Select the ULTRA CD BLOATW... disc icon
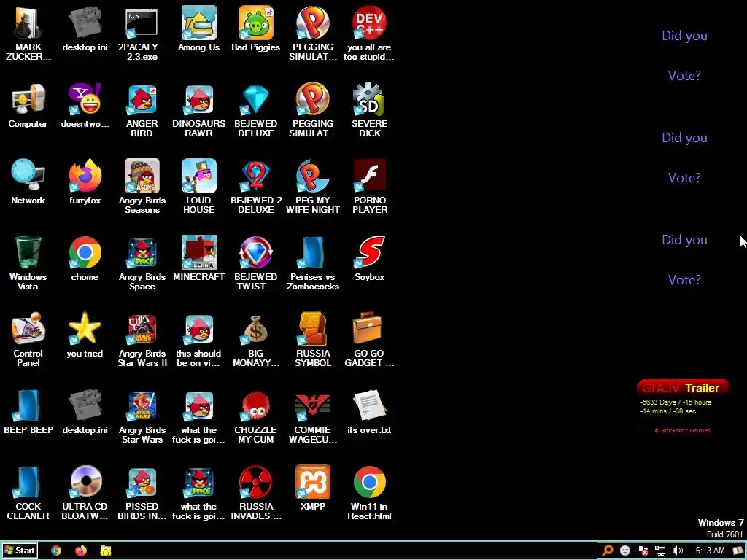The width and height of the screenshot is (747, 560). (x=85, y=494)
